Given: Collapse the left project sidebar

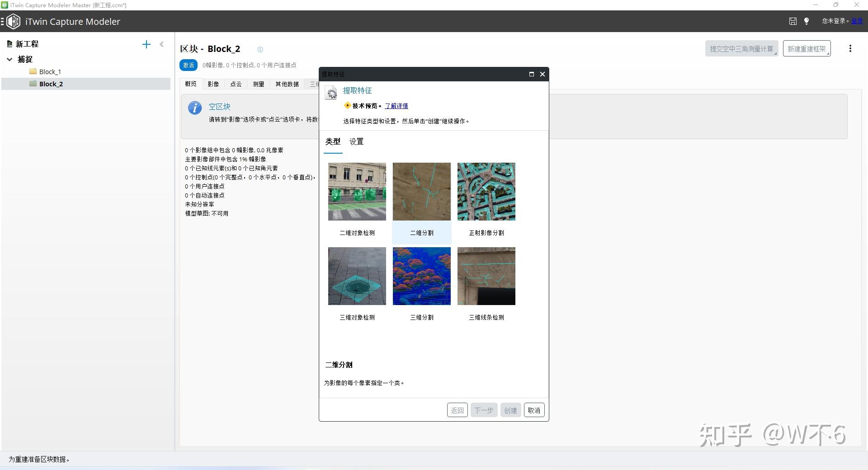Looking at the screenshot, I should click(162, 44).
